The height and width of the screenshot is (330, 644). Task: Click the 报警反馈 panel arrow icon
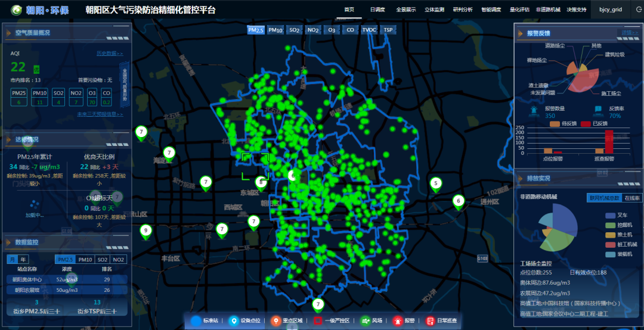pos(521,33)
